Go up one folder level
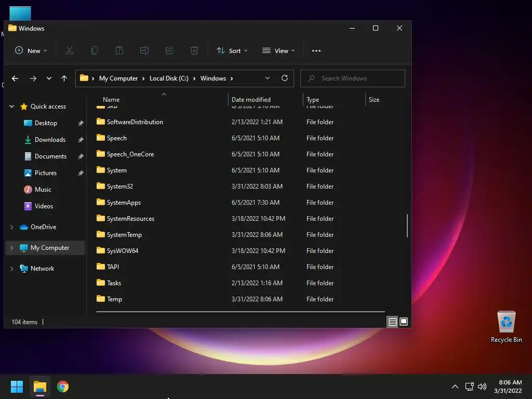Screen dimensions: 532x399 pos(64,78)
